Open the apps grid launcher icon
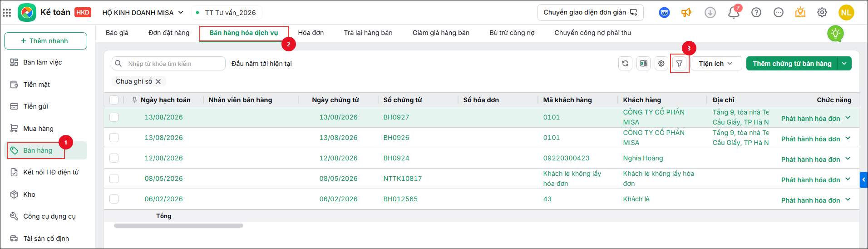Screen dimensions: 868x249 (7, 13)
